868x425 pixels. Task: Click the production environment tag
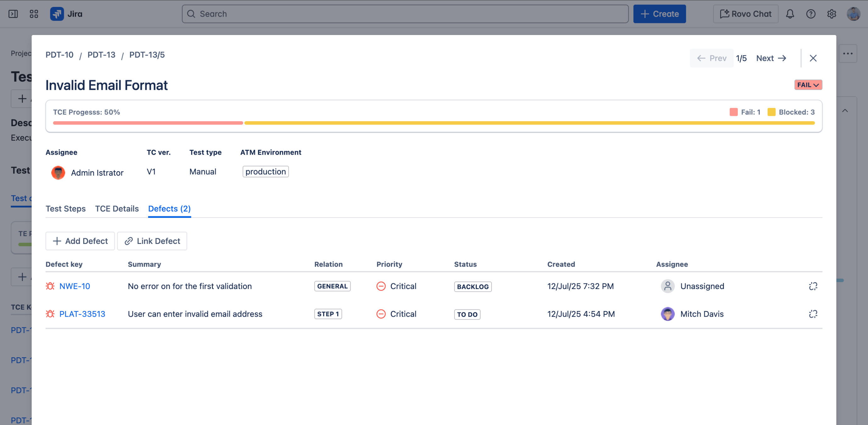pos(265,171)
